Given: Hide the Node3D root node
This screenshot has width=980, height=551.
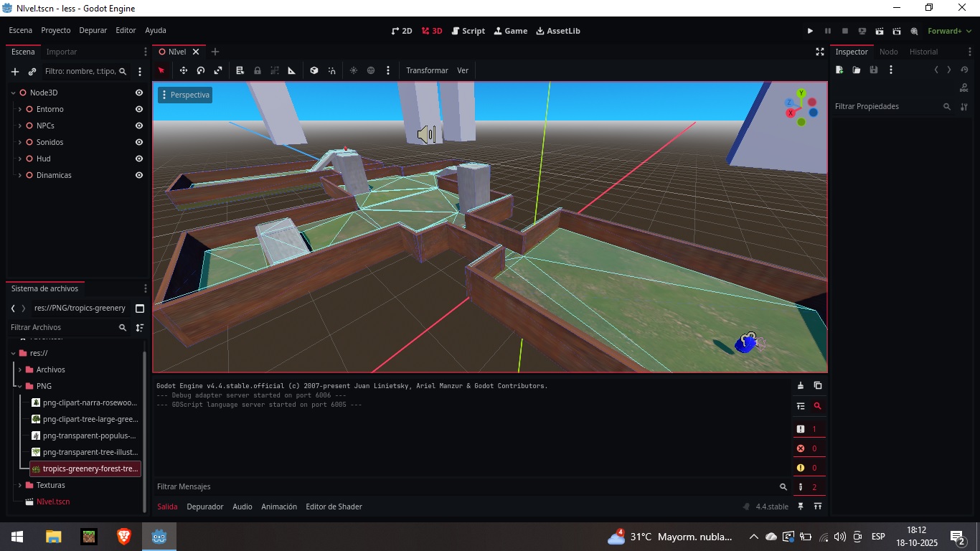Looking at the screenshot, I should [139, 93].
